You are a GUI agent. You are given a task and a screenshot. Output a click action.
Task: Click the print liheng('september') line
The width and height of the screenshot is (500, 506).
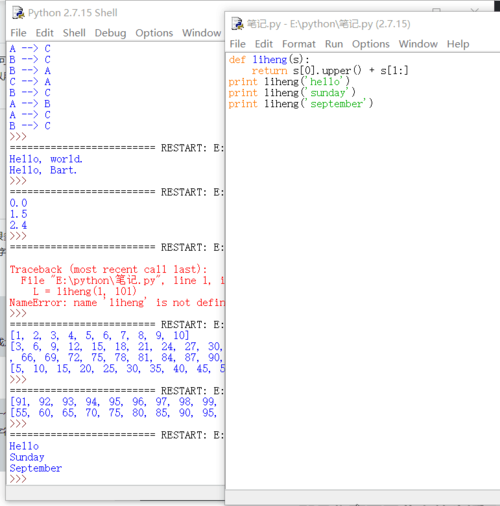tap(301, 104)
